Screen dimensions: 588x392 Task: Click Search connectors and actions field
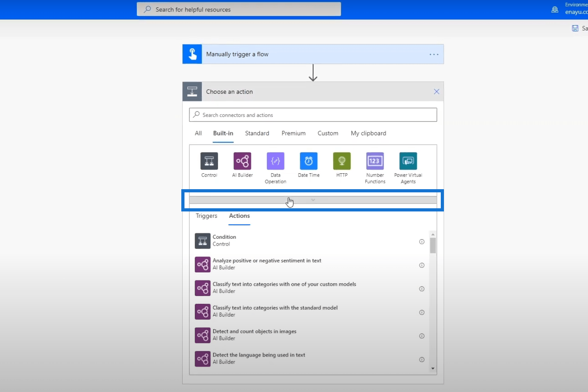click(x=313, y=115)
